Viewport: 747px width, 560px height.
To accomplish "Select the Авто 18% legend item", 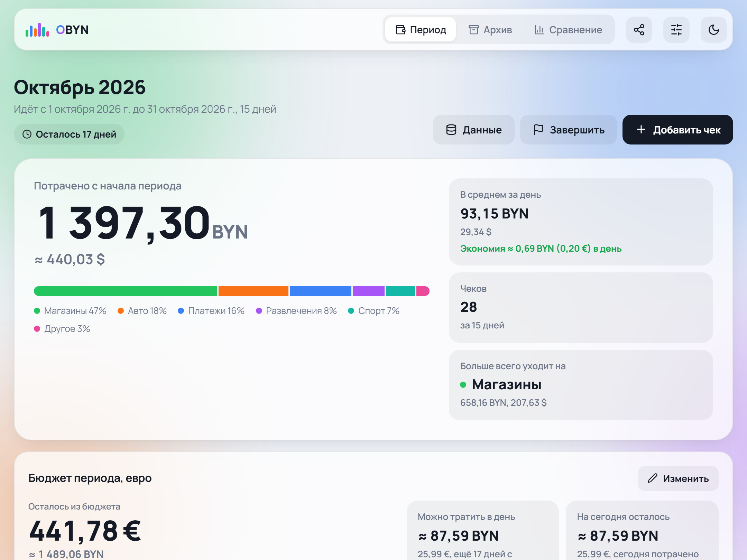I will (x=142, y=311).
